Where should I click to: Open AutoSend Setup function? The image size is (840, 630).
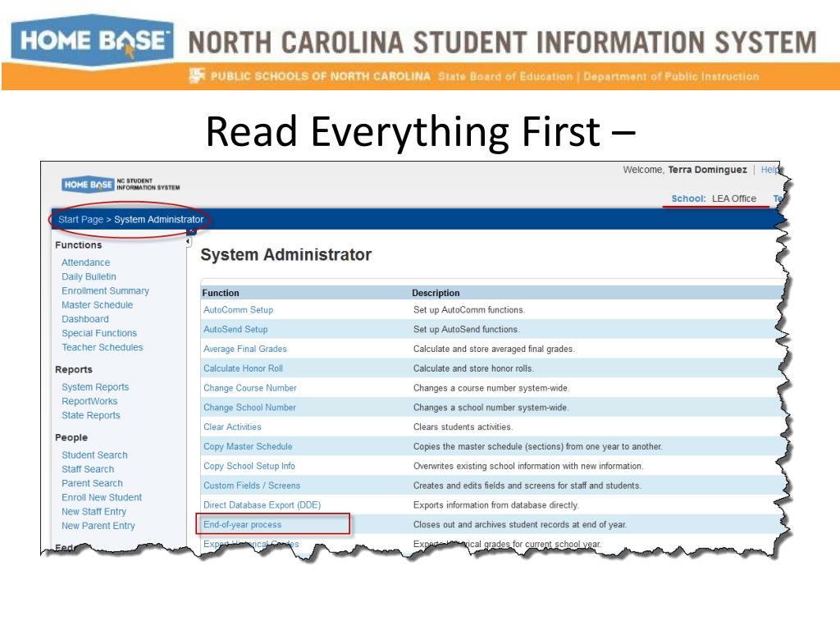click(x=235, y=330)
